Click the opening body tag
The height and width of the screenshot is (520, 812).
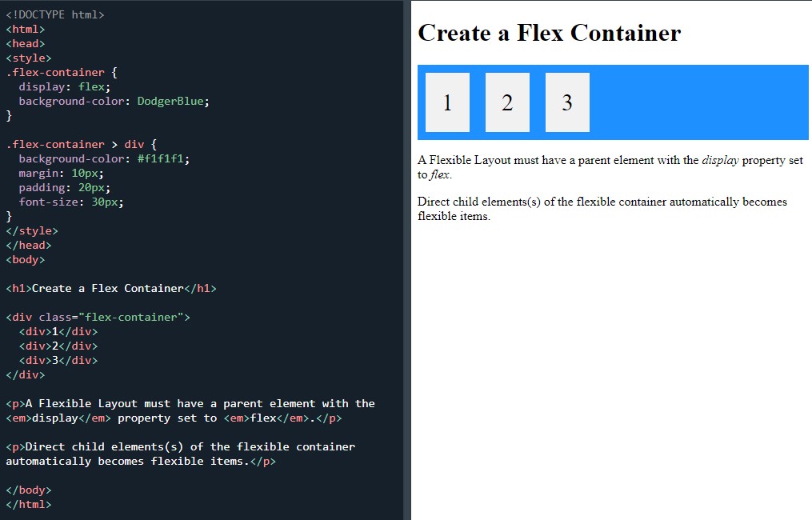24,259
